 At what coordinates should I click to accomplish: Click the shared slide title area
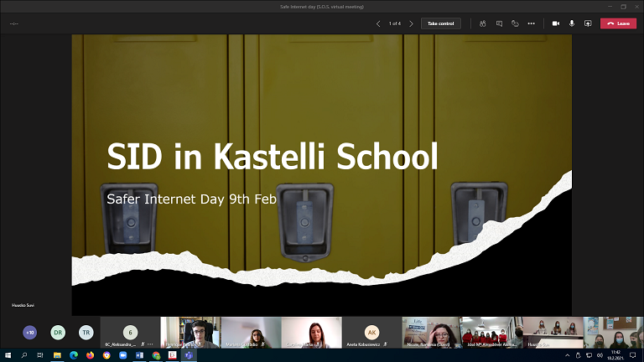point(273,158)
